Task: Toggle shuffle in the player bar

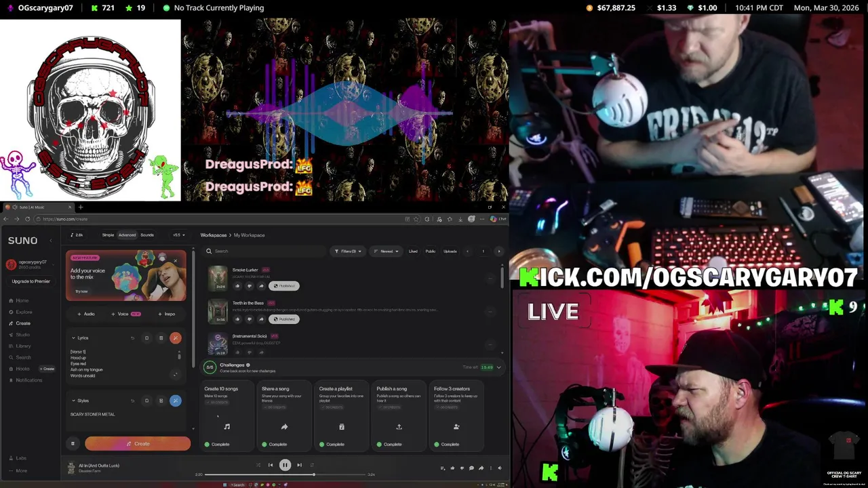Action: (x=258, y=465)
